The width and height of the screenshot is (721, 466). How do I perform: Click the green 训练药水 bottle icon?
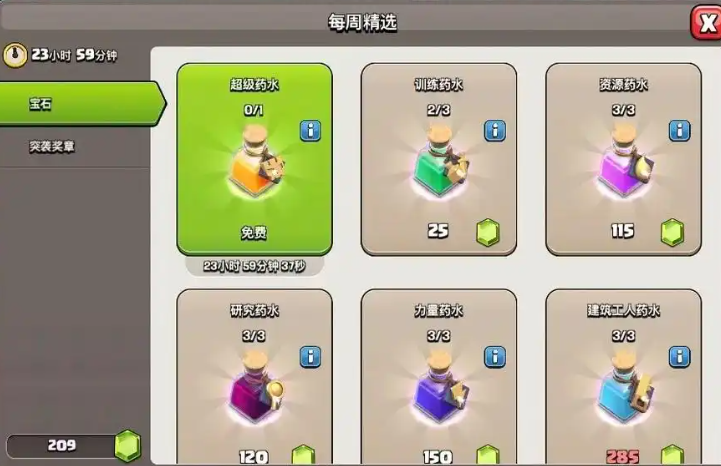pyautogui.click(x=440, y=161)
